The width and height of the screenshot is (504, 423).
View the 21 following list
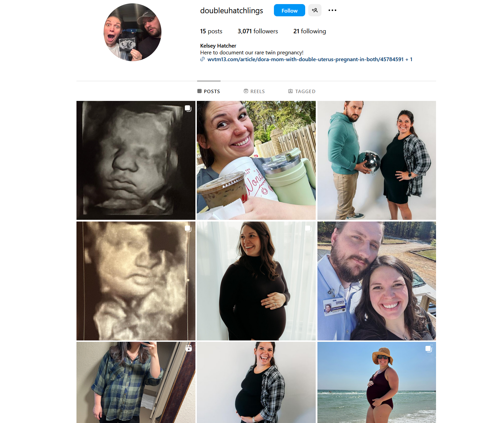pos(310,31)
